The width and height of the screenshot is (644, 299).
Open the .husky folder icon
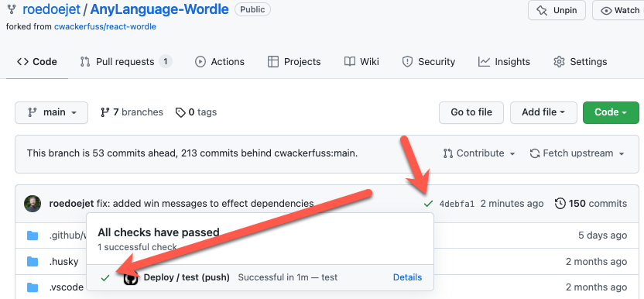click(x=33, y=262)
